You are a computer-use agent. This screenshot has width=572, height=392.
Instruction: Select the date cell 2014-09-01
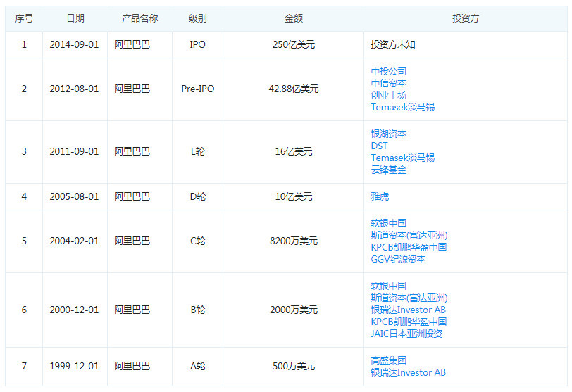(x=74, y=44)
